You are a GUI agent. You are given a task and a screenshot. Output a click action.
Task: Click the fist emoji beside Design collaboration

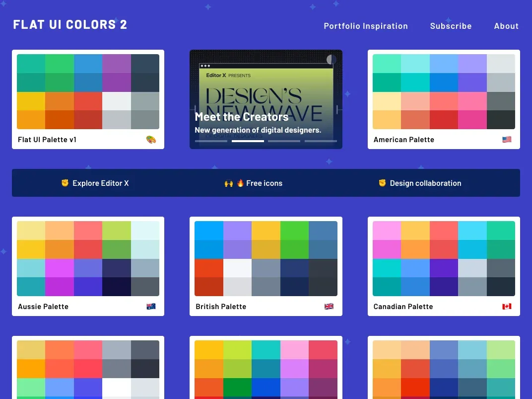coord(382,183)
